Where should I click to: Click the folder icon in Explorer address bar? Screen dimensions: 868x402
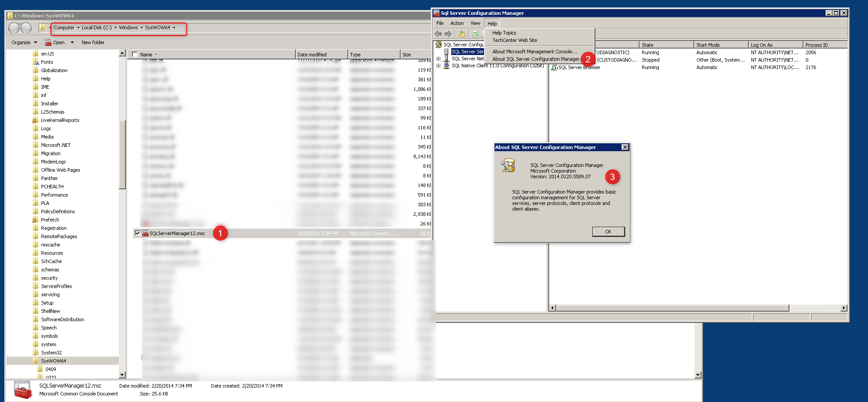click(42, 28)
